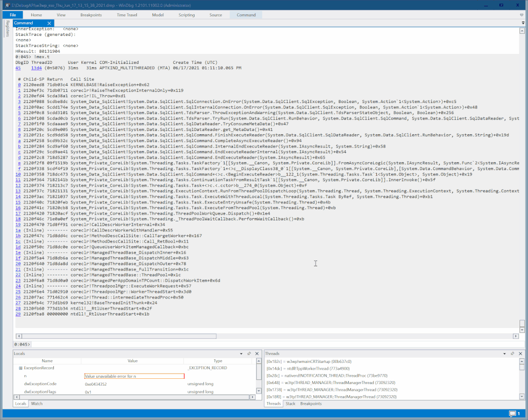Open stack frame 1d QueueUserWorkItemManagedCallback link
This screenshot has height=420, width=528.
(18, 247)
